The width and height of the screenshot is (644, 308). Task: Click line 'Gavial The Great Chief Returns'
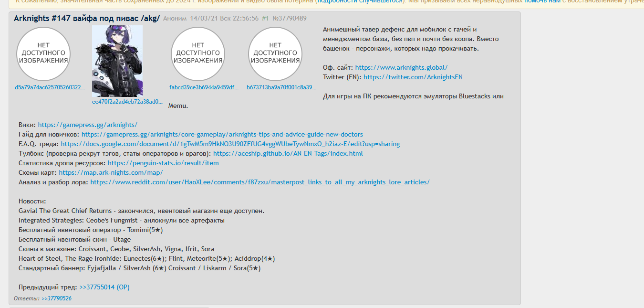[x=141, y=211]
